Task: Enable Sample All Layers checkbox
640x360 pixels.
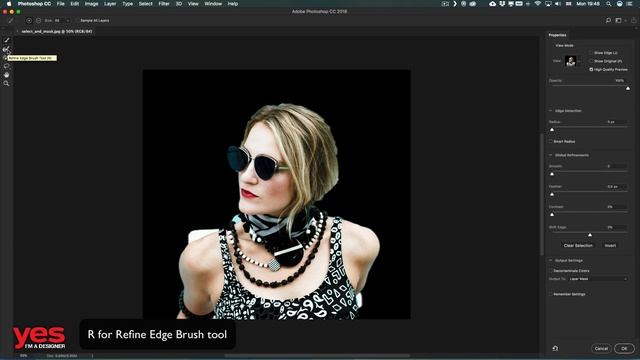Action: 78,20
